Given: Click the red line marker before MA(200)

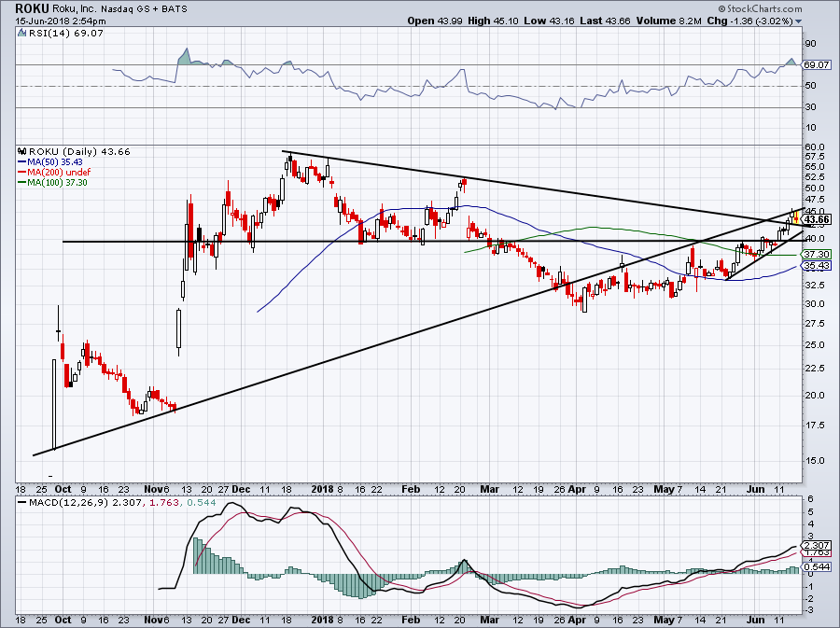Looking at the screenshot, I should [x=22, y=173].
